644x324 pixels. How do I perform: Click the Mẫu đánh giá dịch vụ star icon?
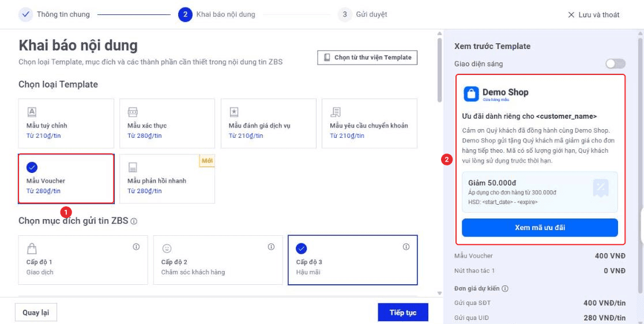234,112
